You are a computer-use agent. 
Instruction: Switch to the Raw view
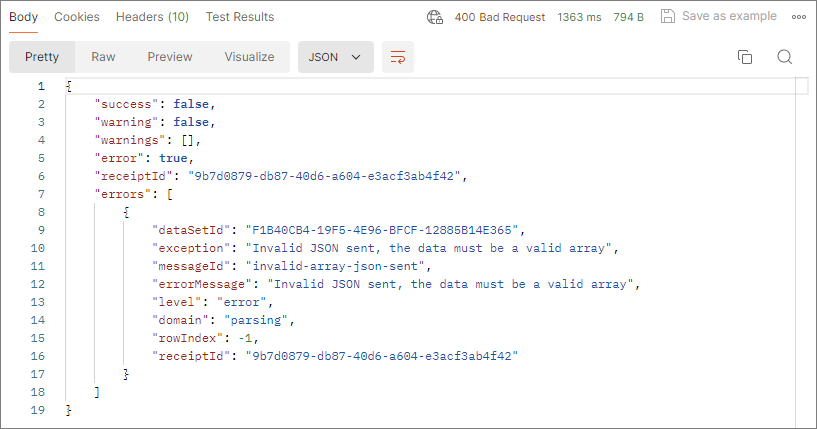tap(103, 57)
